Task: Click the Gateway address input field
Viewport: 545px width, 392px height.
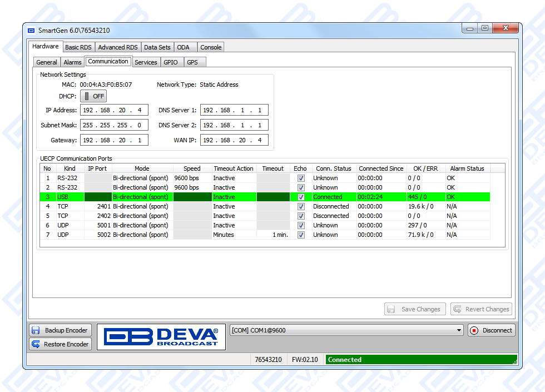Action: pos(114,140)
